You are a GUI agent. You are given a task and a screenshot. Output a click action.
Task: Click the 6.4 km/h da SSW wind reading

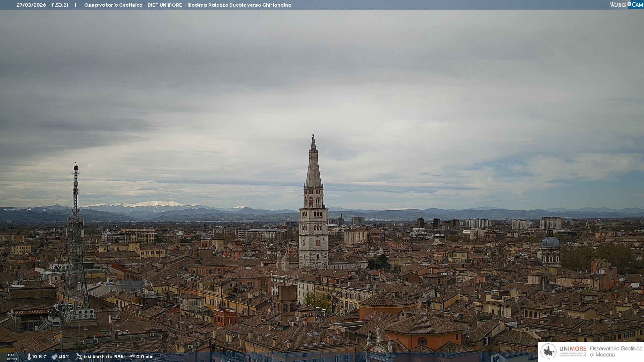coord(104,357)
